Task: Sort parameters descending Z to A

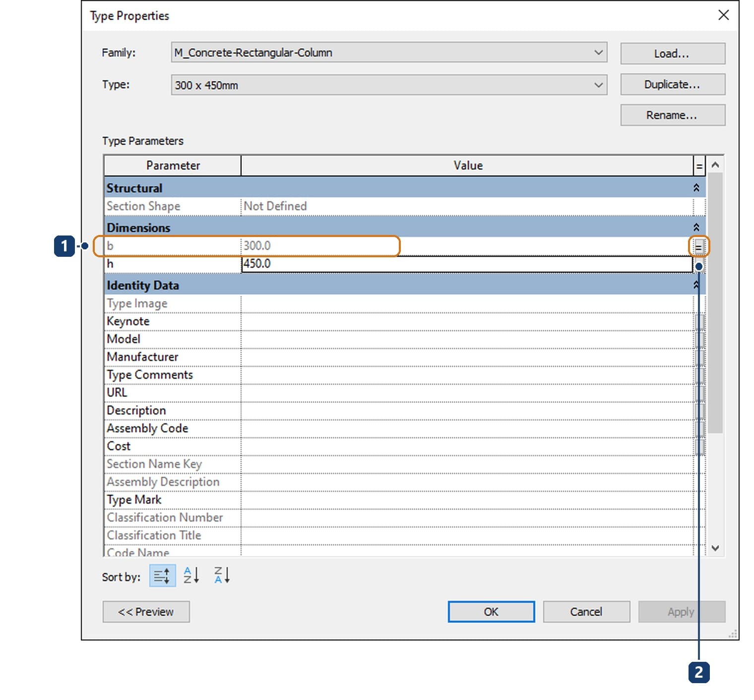Action: (x=222, y=575)
